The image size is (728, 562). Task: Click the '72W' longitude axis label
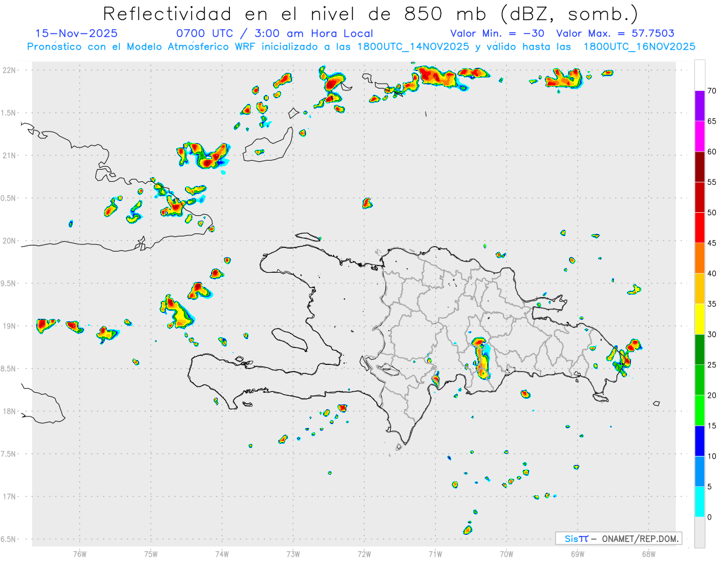[364, 554]
